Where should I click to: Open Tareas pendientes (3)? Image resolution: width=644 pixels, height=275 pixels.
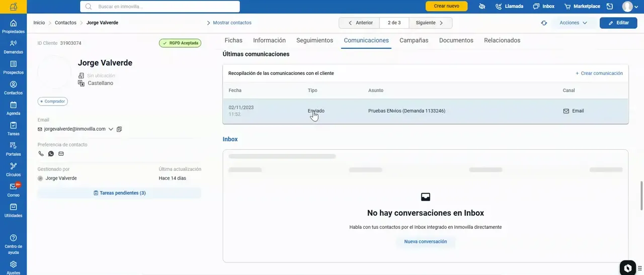119,193
